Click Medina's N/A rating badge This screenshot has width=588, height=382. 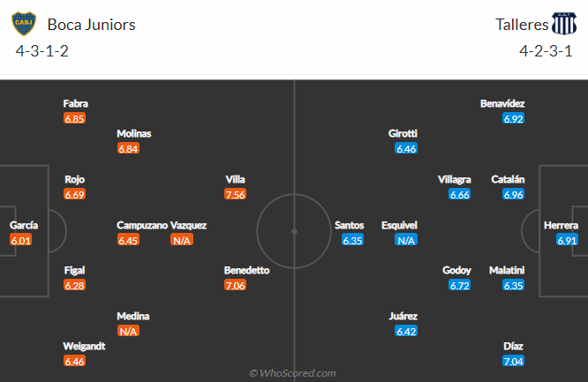128,331
